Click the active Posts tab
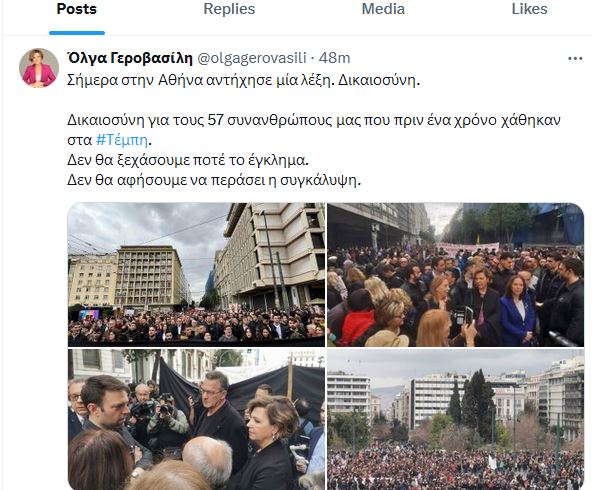Image resolution: width=592 pixels, height=490 pixels. click(x=77, y=9)
